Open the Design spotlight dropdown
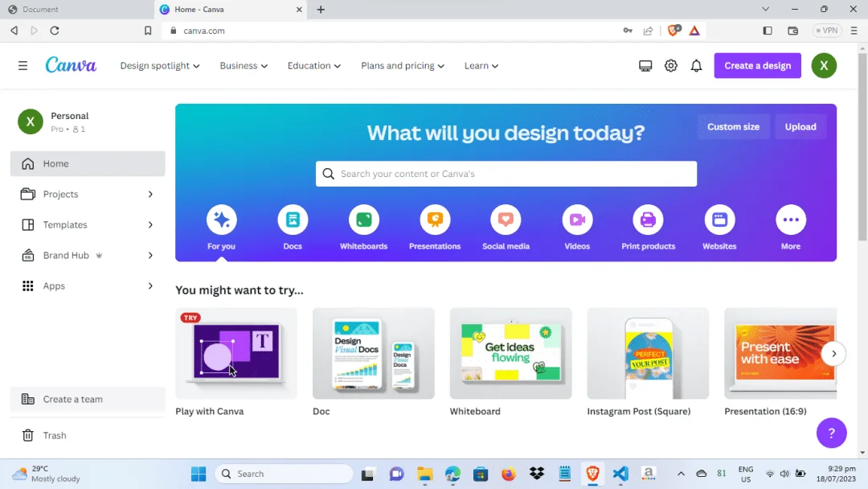The height and width of the screenshot is (489, 868). click(160, 65)
